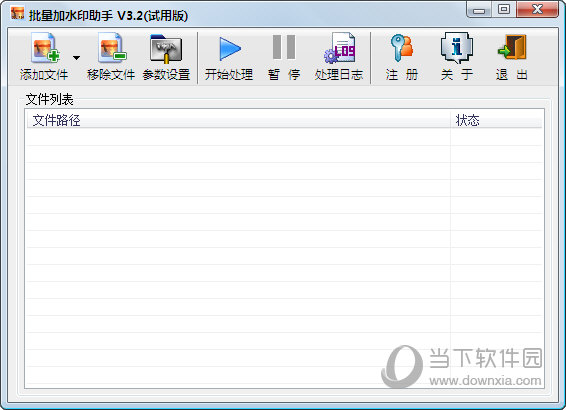
Task: Click the 添加文件 (Add File) toolbar icon
Action: pyautogui.click(x=44, y=48)
